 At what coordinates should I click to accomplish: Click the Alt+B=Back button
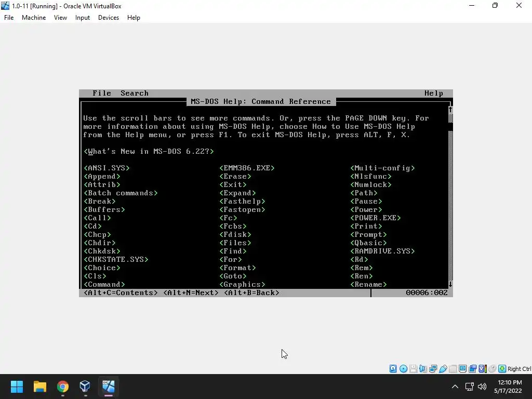(252, 293)
